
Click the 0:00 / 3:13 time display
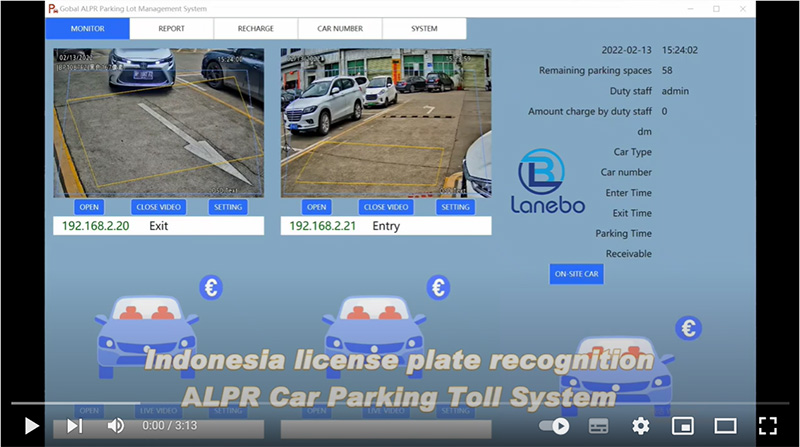(169, 426)
